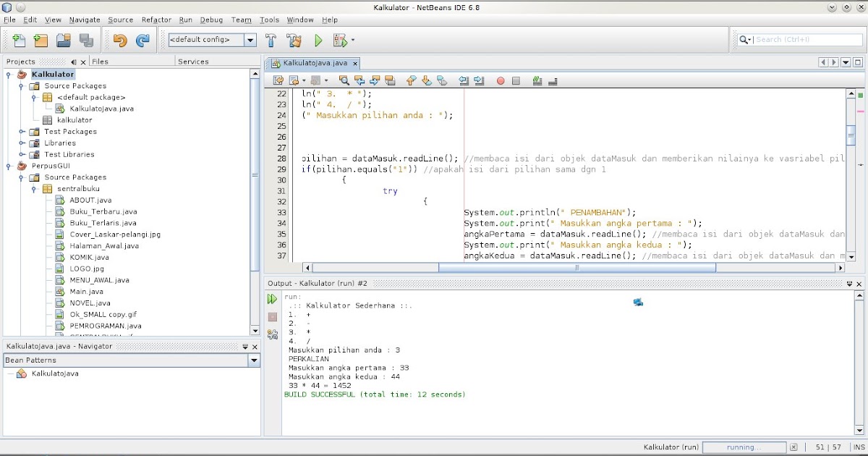The width and height of the screenshot is (868, 456).
Task: Open the Refactor menu
Action: pyautogui.click(x=156, y=20)
